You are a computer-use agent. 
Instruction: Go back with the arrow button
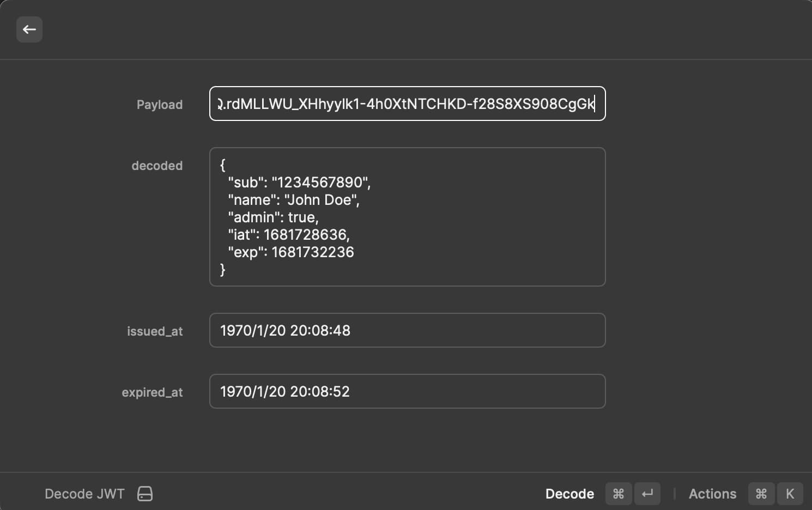pyautogui.click(x=29, y=29)
